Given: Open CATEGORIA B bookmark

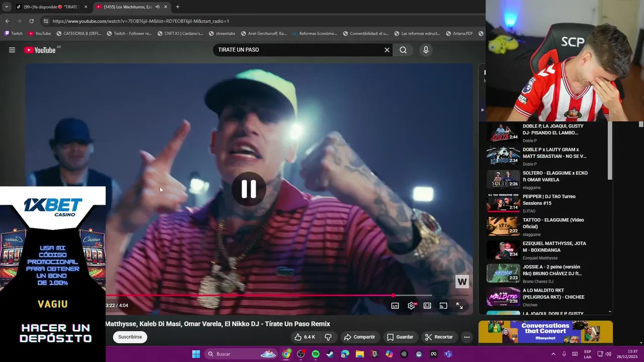Looking at the screenshot, I should tap(79, 34).
